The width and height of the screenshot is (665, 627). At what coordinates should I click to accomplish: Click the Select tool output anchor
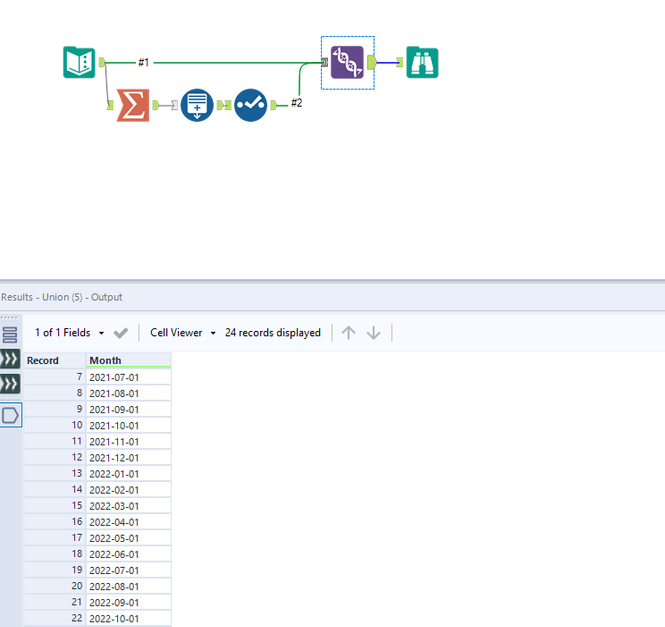coord(274,105)
